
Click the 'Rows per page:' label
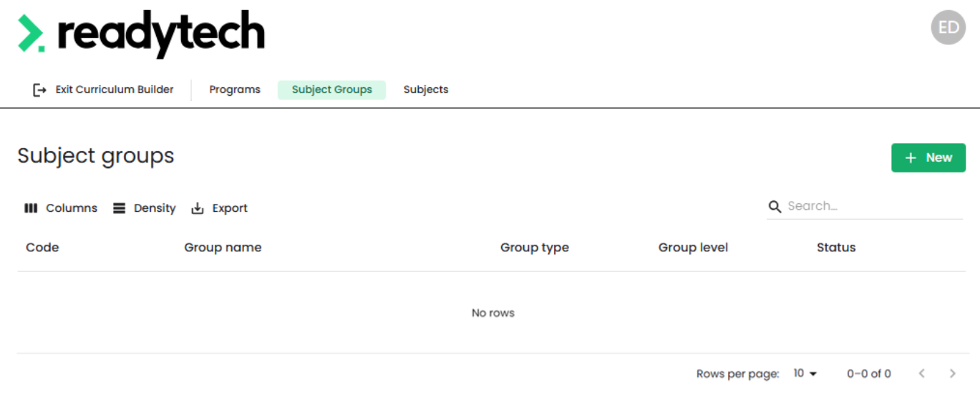pyautogui.click(x=738, y=374)
